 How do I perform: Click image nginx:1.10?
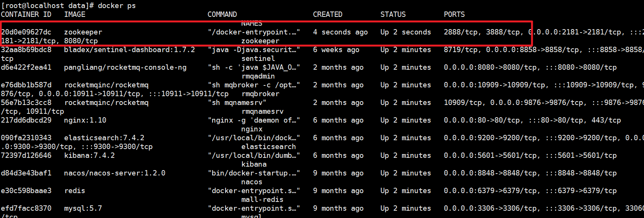(85, 120)
